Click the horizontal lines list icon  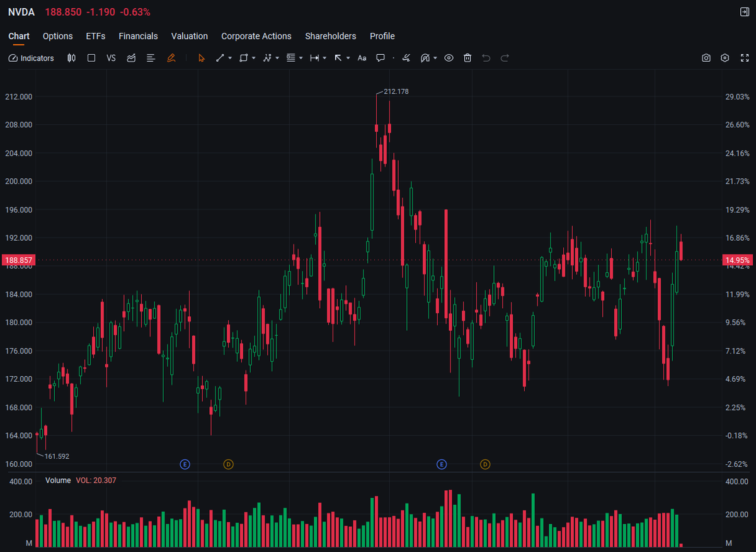pos(151,58)
